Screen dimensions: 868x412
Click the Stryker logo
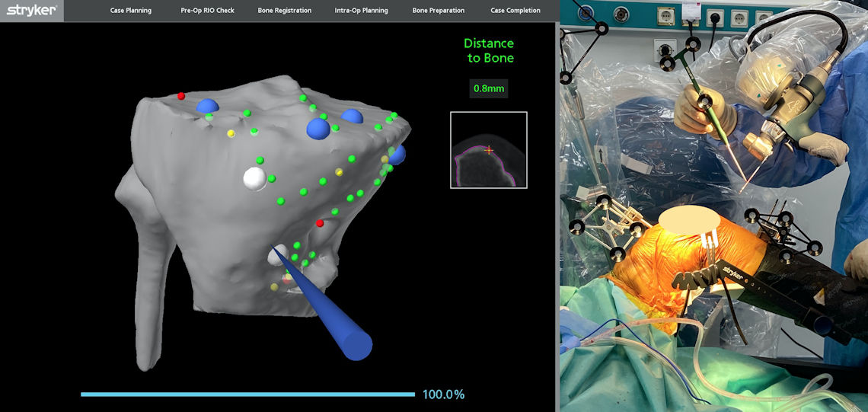30,10
